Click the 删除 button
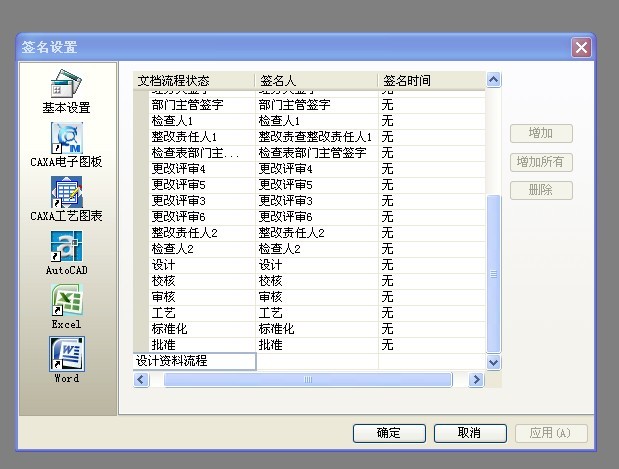The width and height of the screenshot is (619, 469). (541, 190)
